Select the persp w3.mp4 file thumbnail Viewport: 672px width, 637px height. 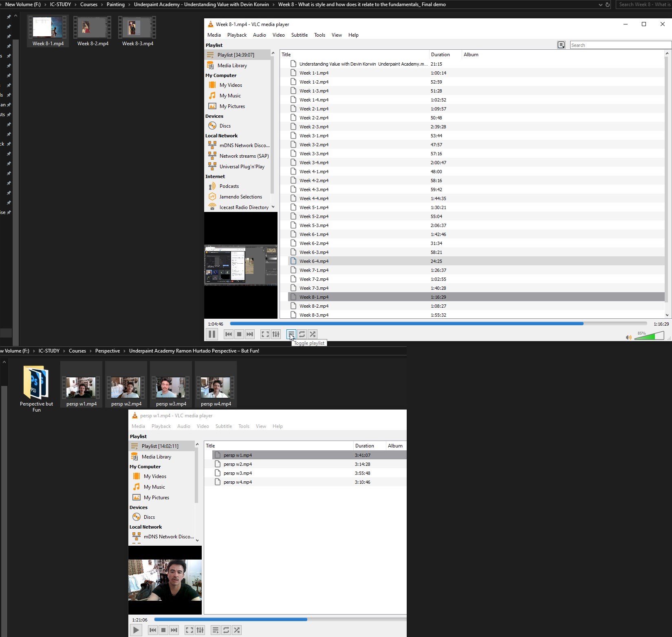pos(171,385)
